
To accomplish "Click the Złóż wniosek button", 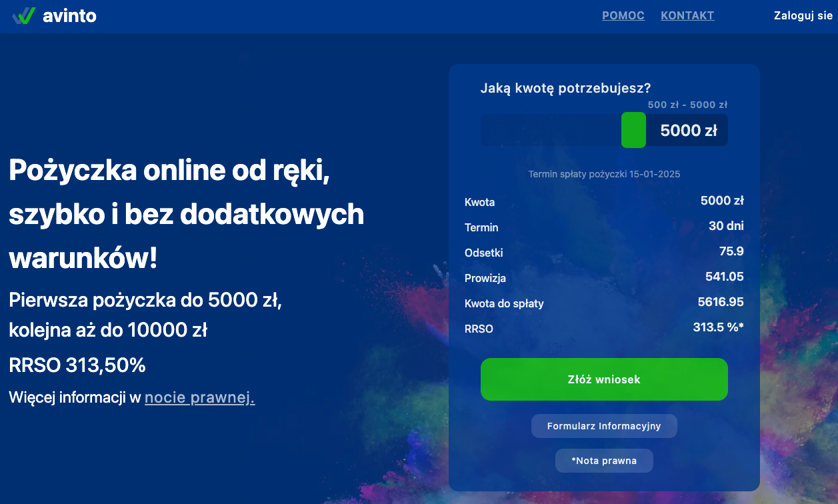I will pyautogui.click(x=604, y=379).
